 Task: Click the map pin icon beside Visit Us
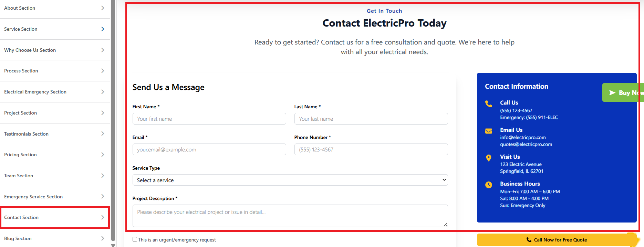(488, 158)
